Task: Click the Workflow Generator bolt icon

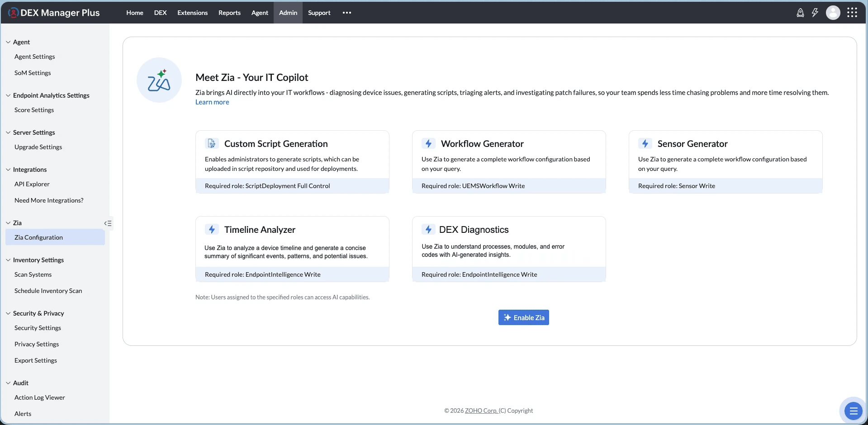Action: 428,144
